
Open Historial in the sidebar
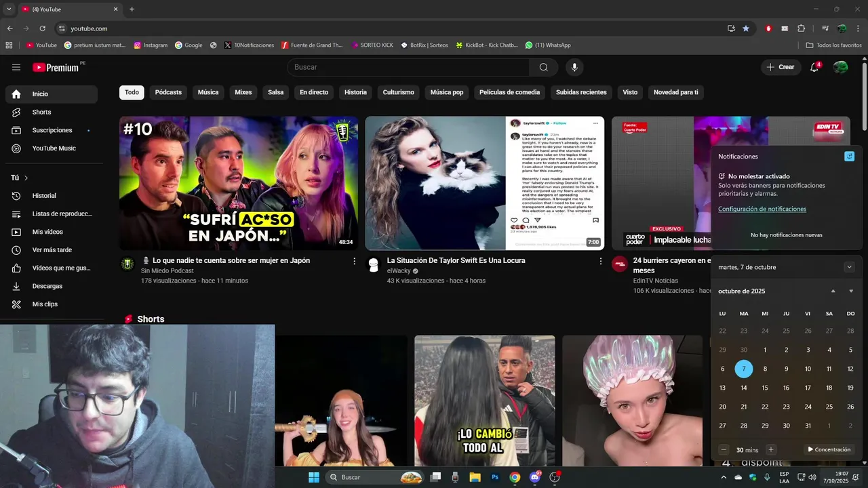click(52, 196)
